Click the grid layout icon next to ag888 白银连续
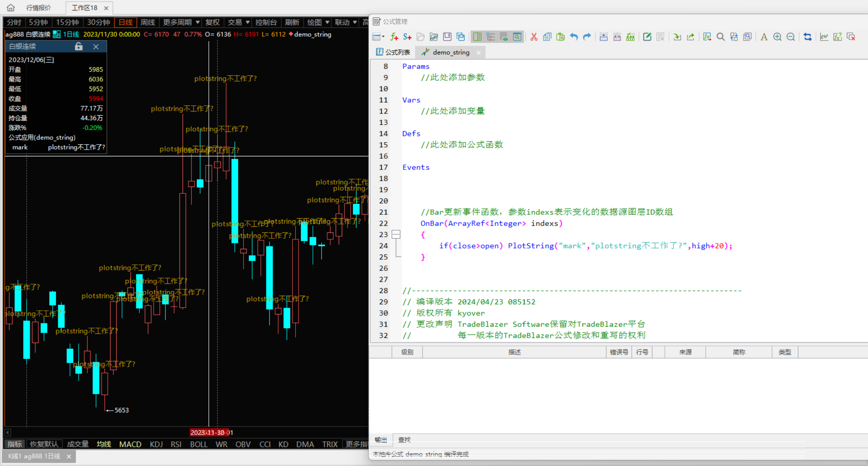The image size is (868, 466). click(57, 34)
